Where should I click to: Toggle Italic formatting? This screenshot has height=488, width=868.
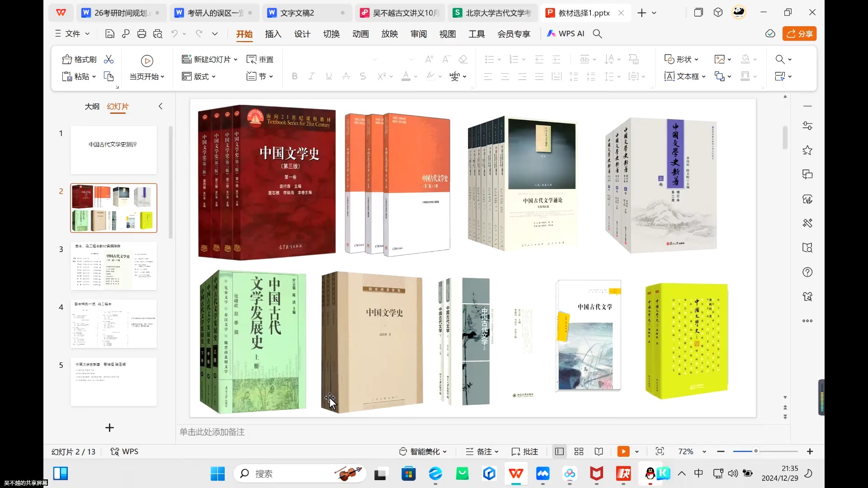(311, 76)
